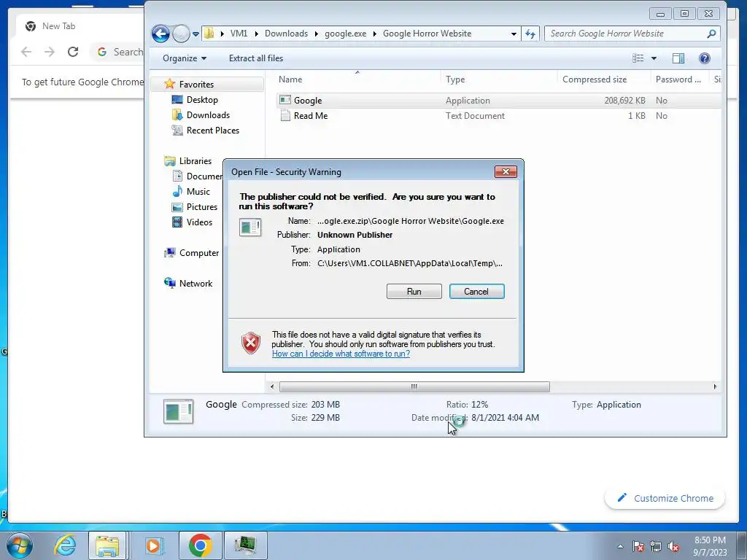Open 'How can I decide what software to run?' link
The image size is (747, 560).
point(341,354)
